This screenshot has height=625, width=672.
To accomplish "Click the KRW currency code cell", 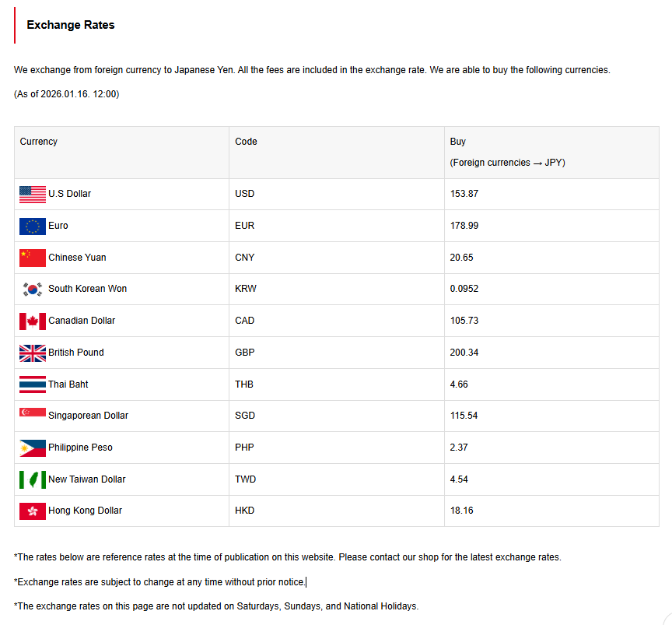I will coord(246,289).
